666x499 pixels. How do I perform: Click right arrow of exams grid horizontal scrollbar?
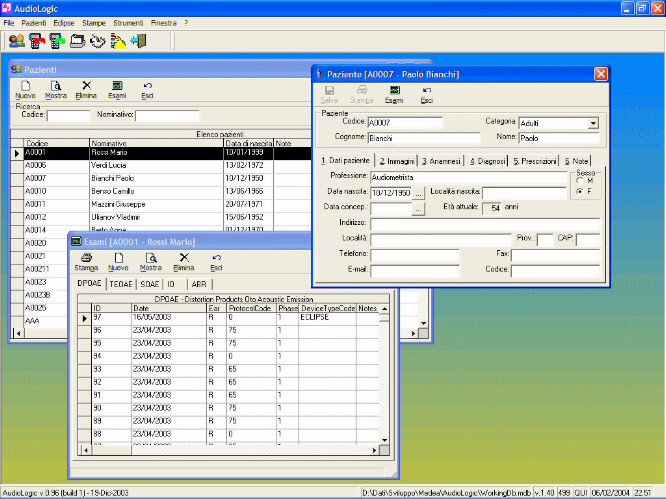tap(374, 450)
